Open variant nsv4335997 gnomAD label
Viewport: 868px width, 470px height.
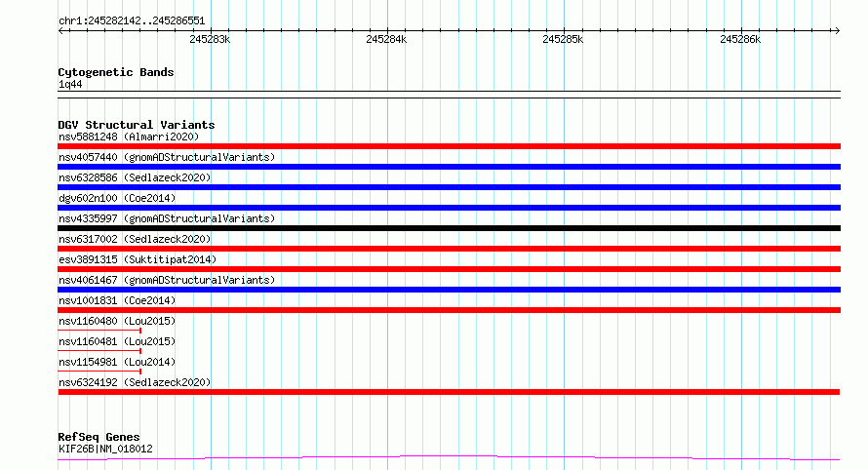(167, 218)
